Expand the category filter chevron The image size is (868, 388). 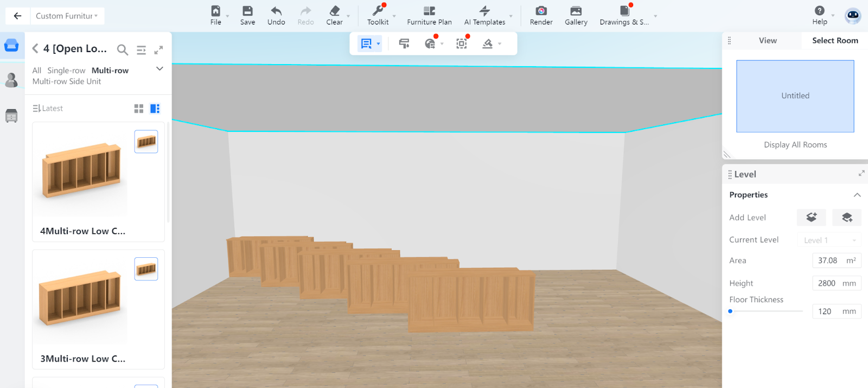tap(159, 69)
